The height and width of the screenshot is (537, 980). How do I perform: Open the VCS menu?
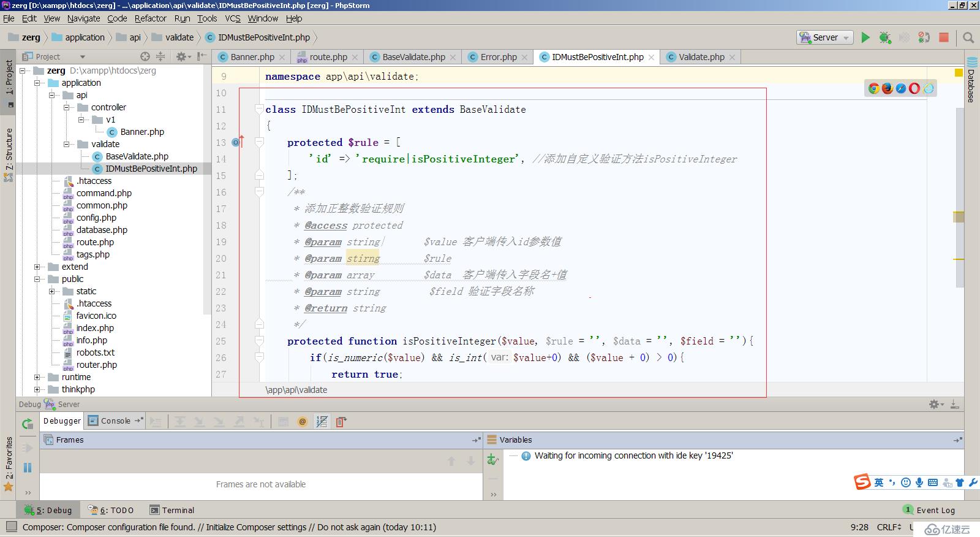(x=233, y=18)
